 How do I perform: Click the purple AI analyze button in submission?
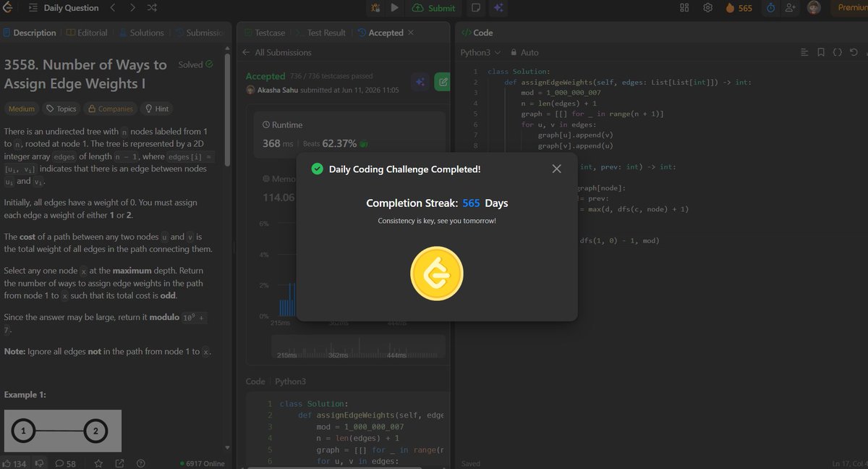420,82
